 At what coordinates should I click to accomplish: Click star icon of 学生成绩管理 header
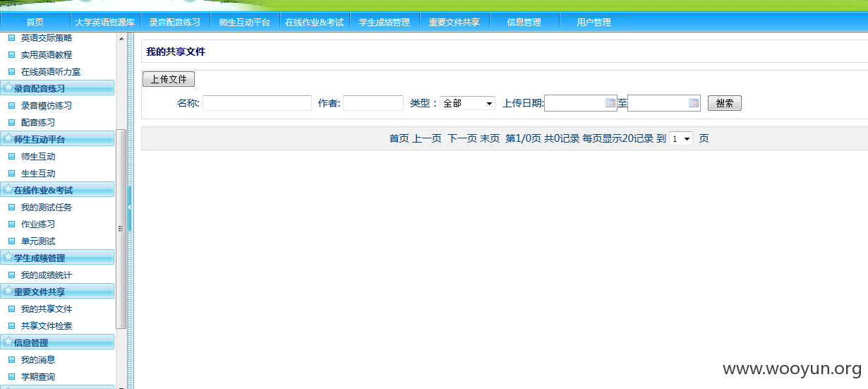pos(8,257)
